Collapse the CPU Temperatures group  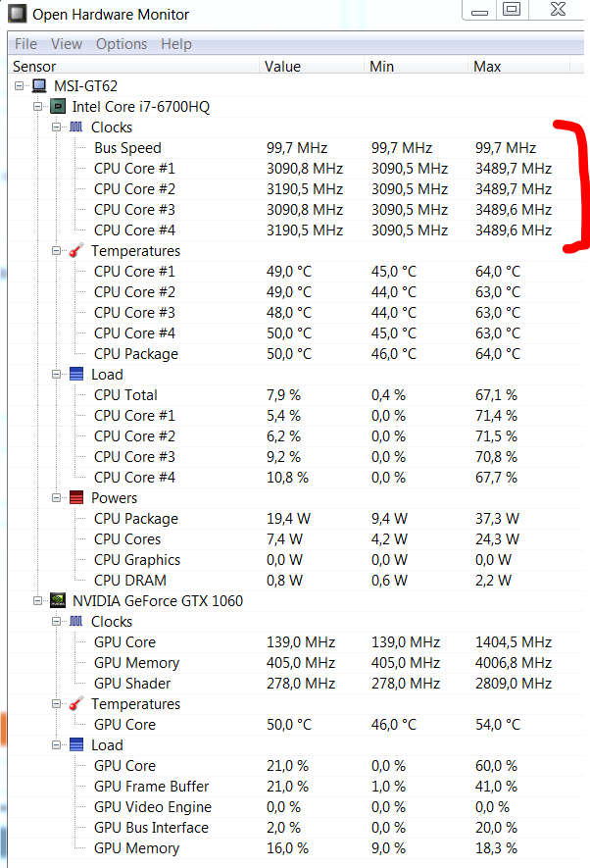pyautogui.click(x=57, y=251)
